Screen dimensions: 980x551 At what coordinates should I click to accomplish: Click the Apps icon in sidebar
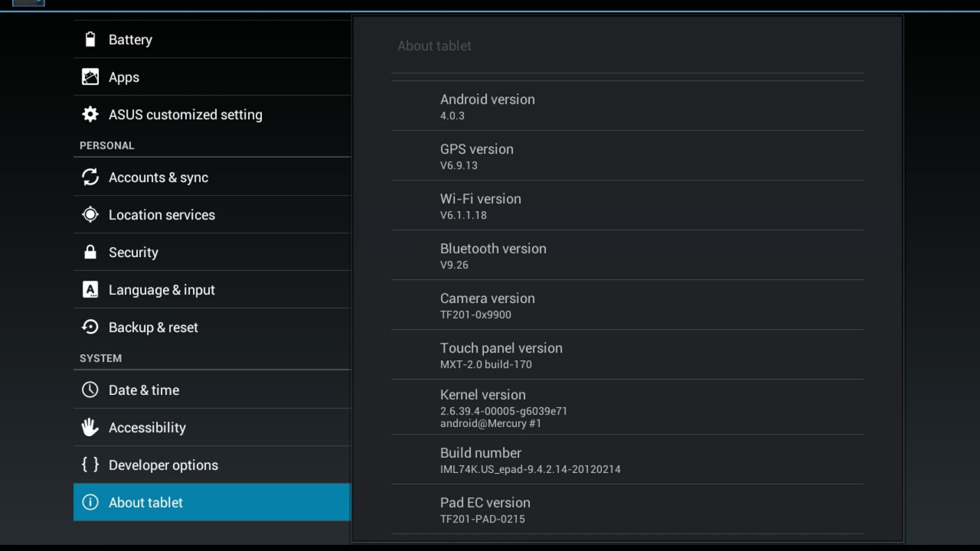[90, 77]
